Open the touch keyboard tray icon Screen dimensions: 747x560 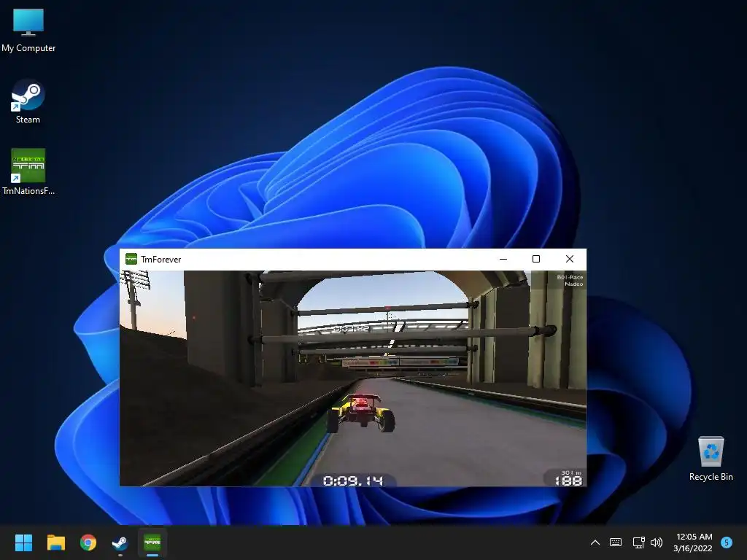(x=616, y=542)
